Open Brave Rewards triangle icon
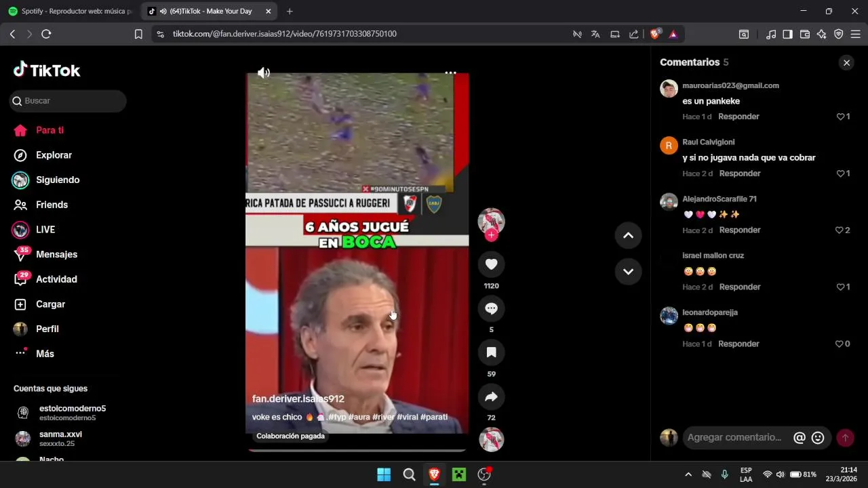The height and width of the screenshot is (488, 868). 673,34
